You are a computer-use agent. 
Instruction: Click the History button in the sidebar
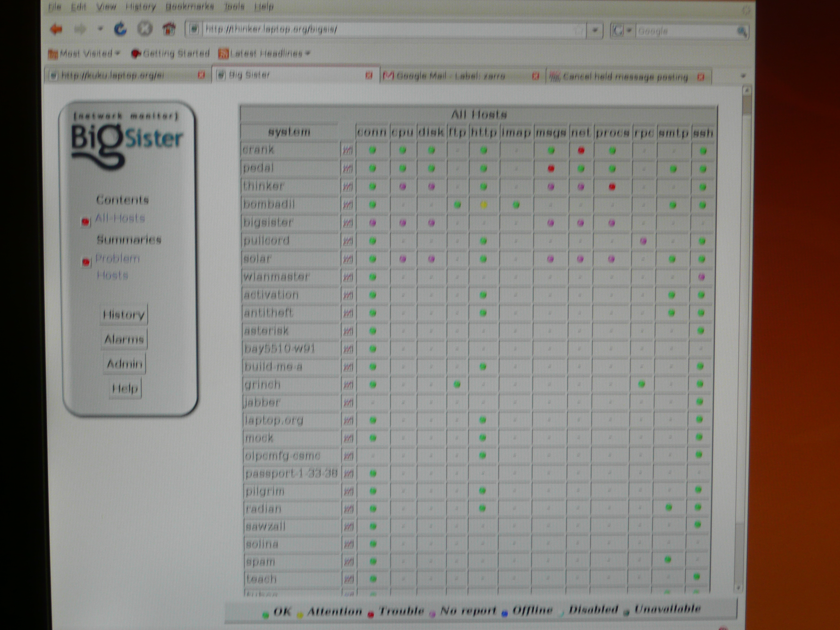pos(124,314)
